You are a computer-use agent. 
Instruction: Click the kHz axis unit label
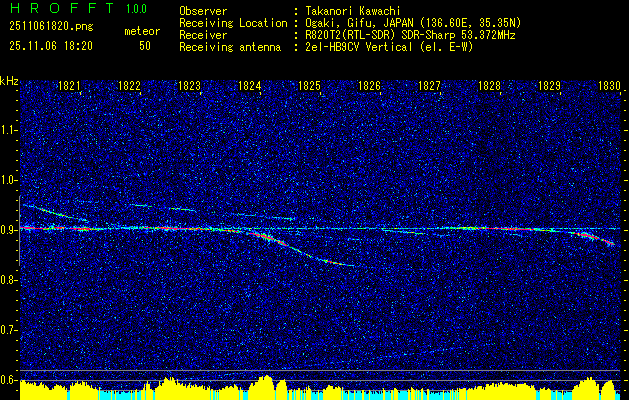(x=9, y=81)
